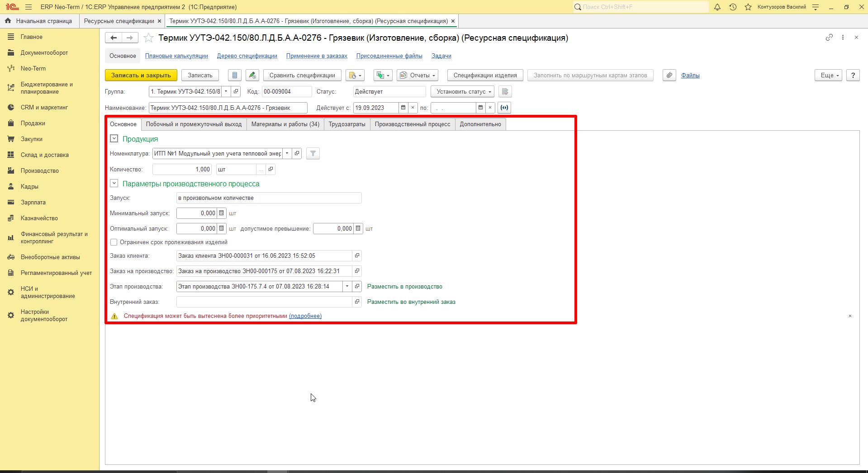Open notifications bell icon
This screenshot has width=868, height=473.
click(x=717, y=7)
